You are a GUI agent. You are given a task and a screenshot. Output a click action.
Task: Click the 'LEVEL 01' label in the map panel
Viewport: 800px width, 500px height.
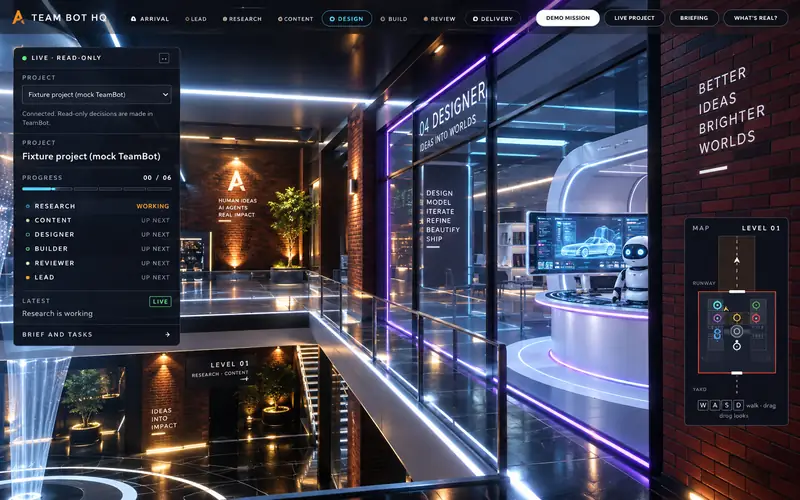761,228
